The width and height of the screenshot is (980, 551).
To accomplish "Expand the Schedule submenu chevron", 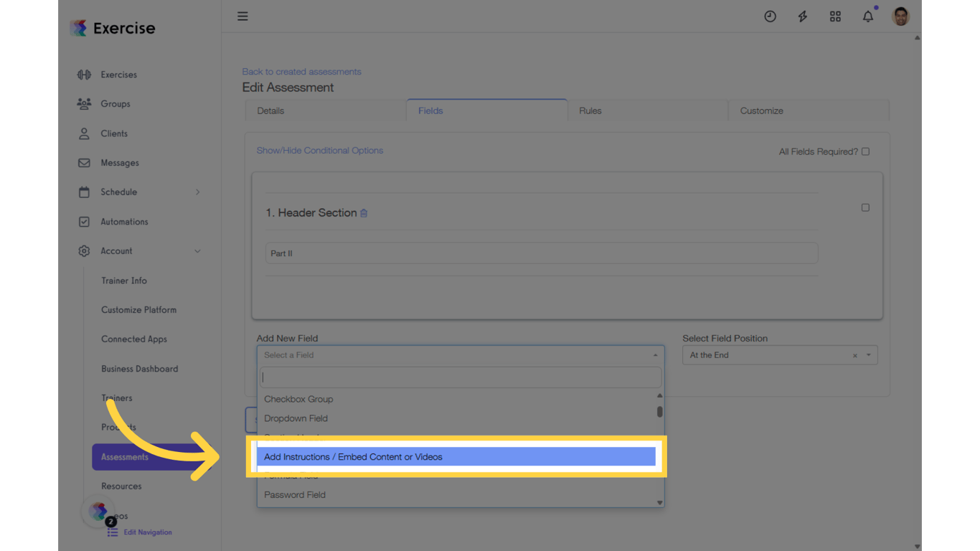I will click(x=197, y=192).
